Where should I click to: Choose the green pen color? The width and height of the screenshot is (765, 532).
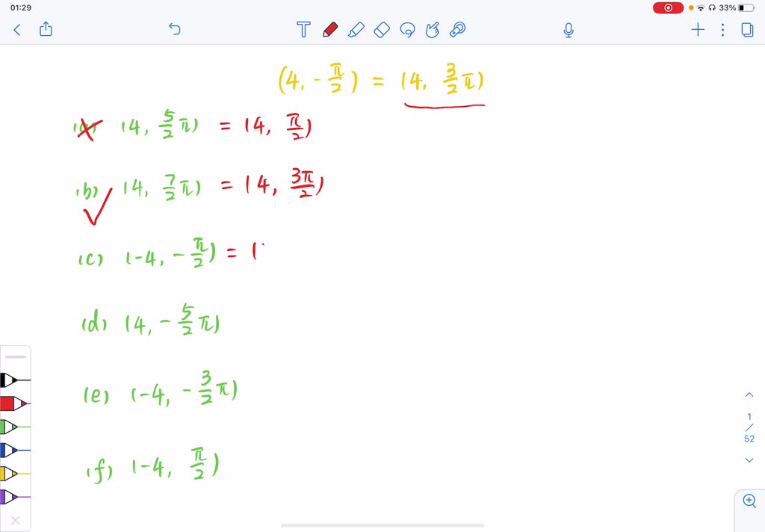15,427
